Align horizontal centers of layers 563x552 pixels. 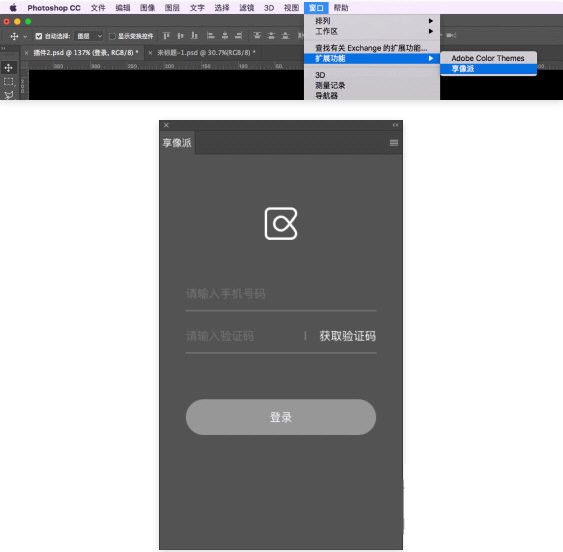point(225,36)
